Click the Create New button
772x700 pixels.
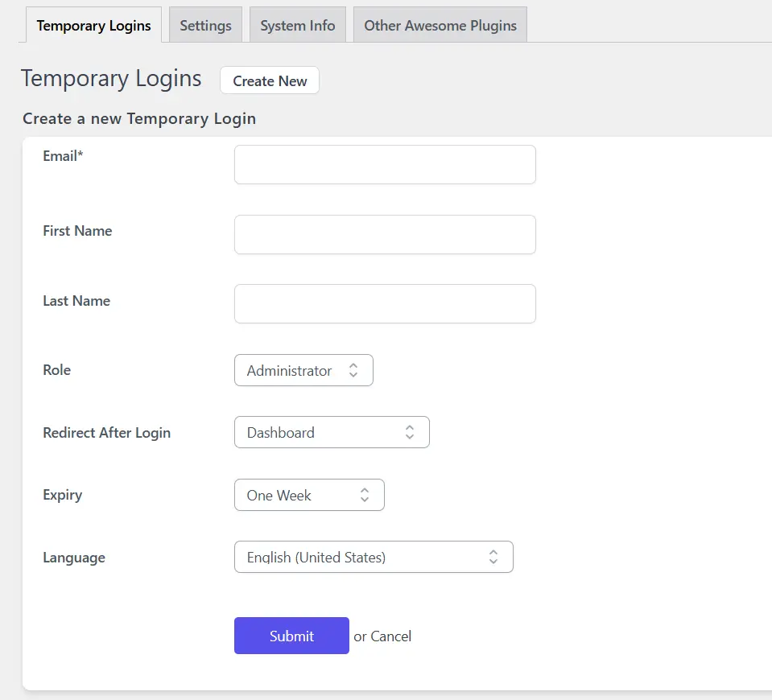tap(270, 80)
